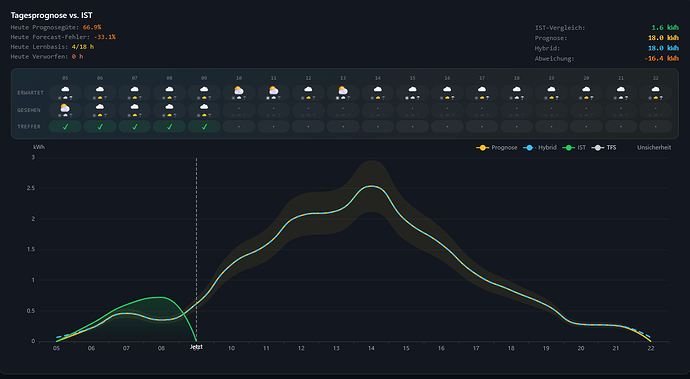Click the expected weather icon for hour 07

pyautogui.click(x=135, y=89)
